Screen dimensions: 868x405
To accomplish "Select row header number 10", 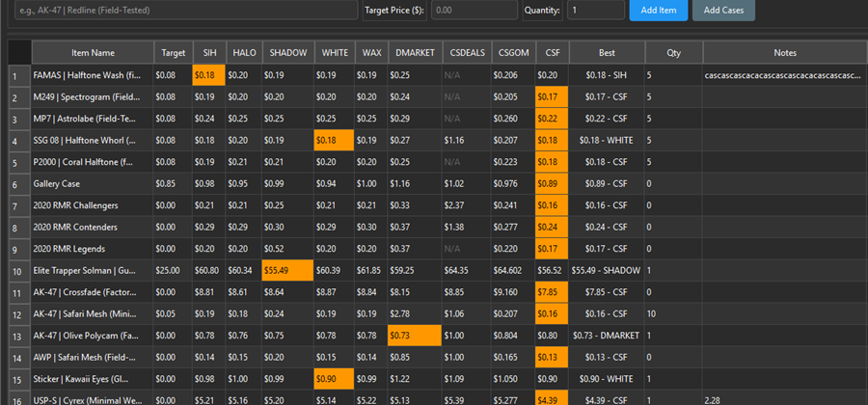I will pos(19,271).
